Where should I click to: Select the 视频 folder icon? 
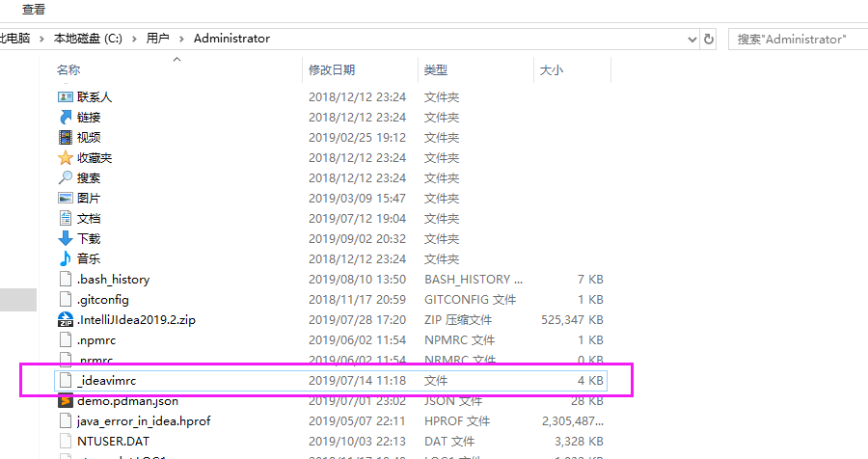[66, 137]
